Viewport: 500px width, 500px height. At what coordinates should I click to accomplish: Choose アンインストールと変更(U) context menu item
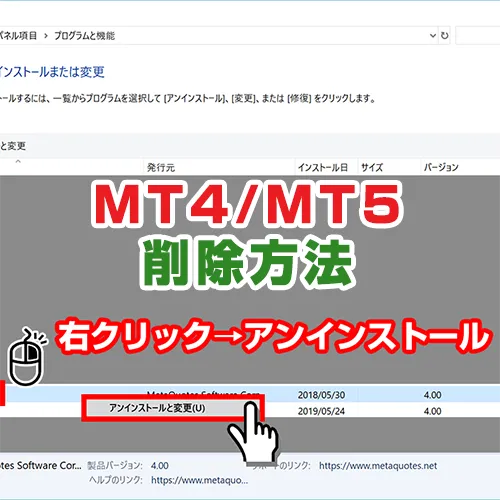[157, 408]
